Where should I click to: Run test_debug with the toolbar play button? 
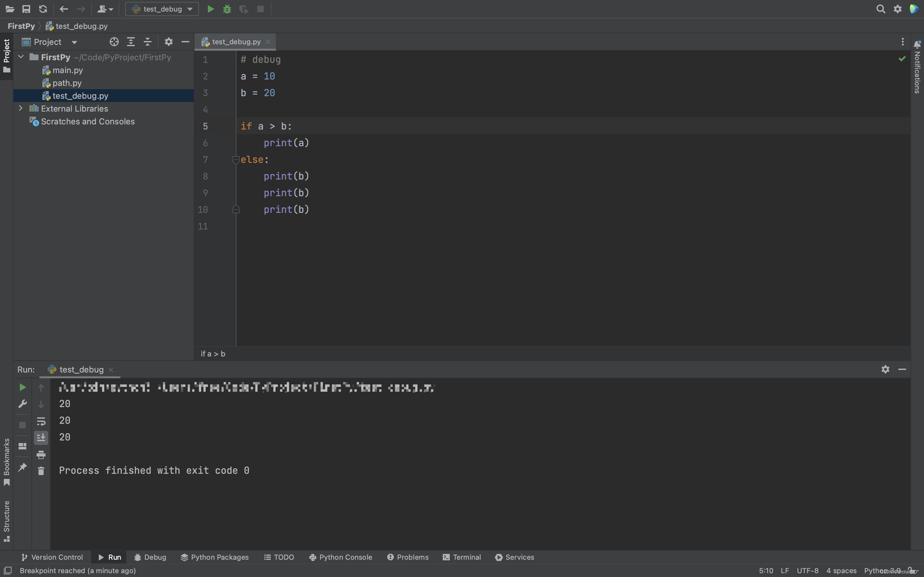coord(210,9)
